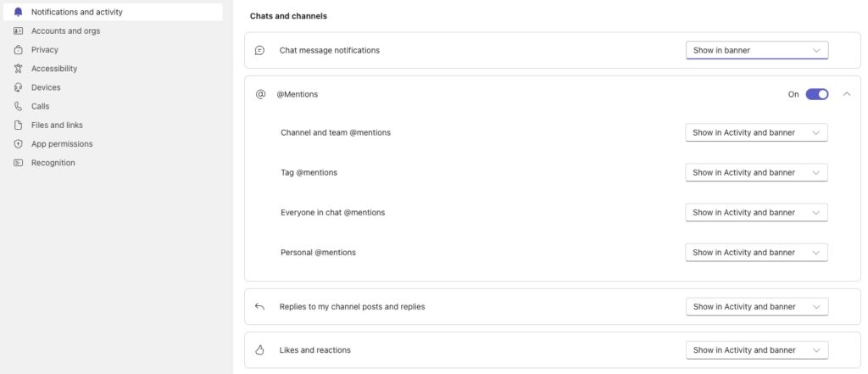Open Everyone in chat @mentions dropdown
The image size is (868, 374).
click(756, 212)
